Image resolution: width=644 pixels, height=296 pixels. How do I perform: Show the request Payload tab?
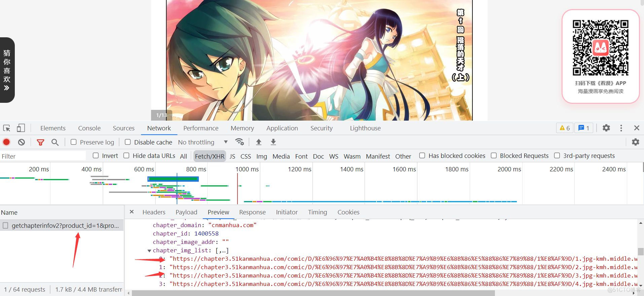point(186,212)
